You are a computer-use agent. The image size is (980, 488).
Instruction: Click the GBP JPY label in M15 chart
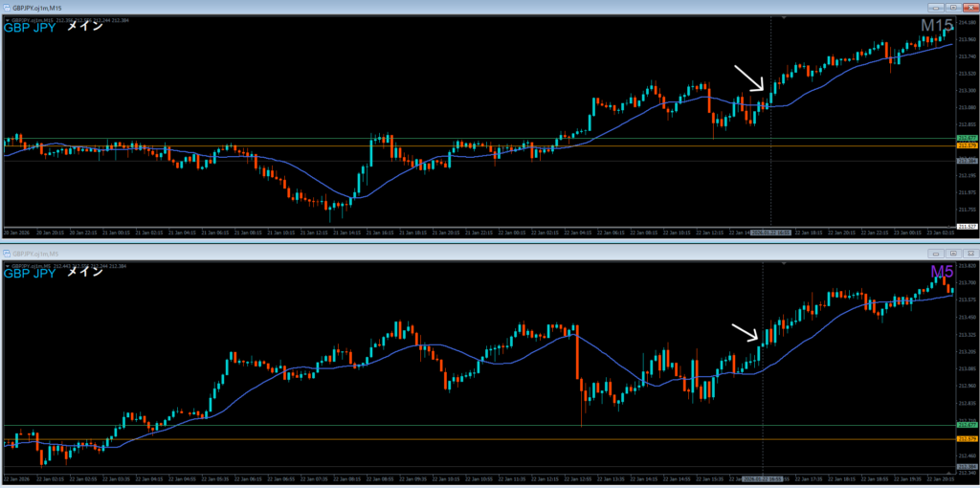pos(30,28)
